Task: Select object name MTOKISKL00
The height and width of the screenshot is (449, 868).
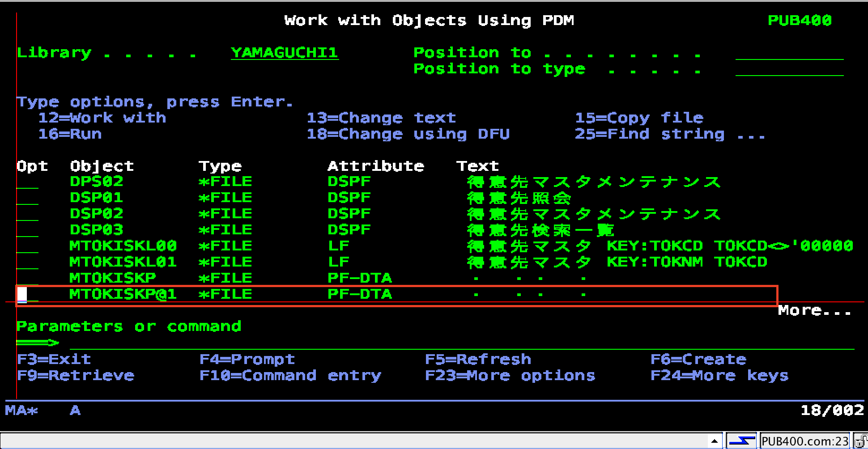Action: point(123,246)
